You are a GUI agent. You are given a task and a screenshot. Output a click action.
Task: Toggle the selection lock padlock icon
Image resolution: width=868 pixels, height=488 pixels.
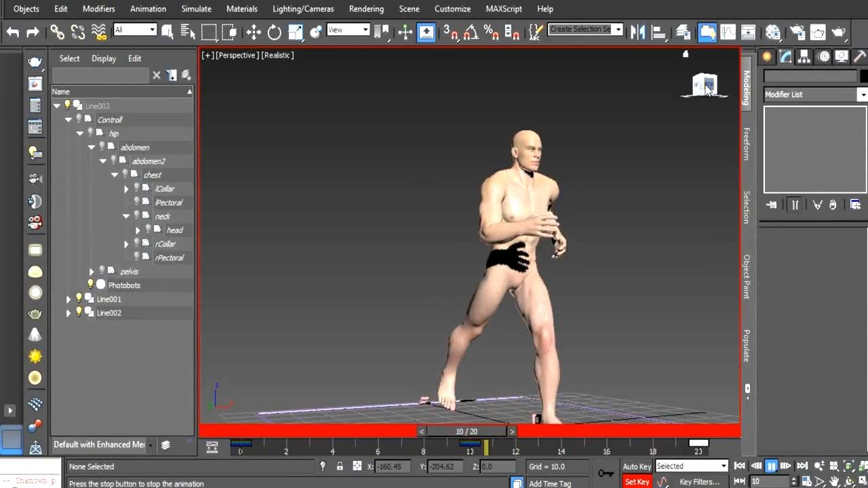point(340,466)
